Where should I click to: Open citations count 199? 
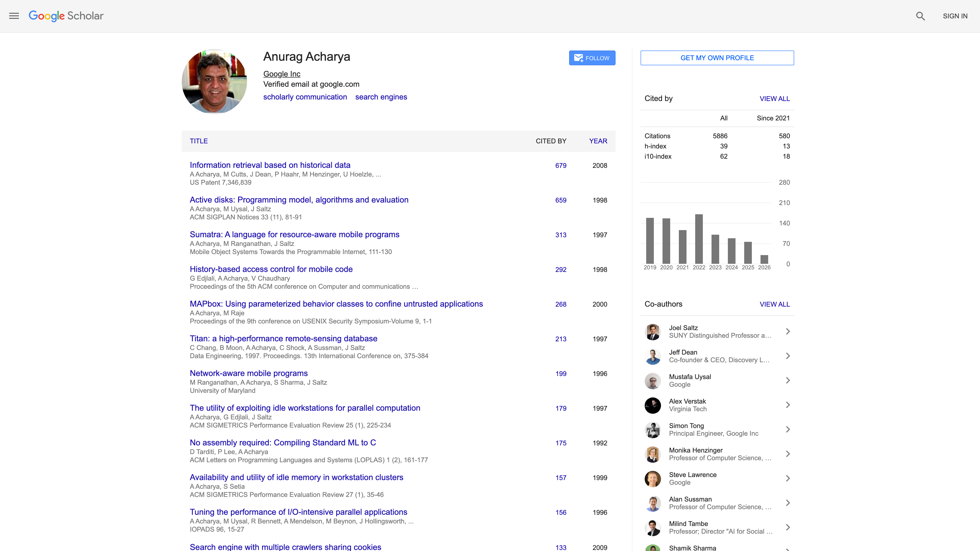click(561, 374)
